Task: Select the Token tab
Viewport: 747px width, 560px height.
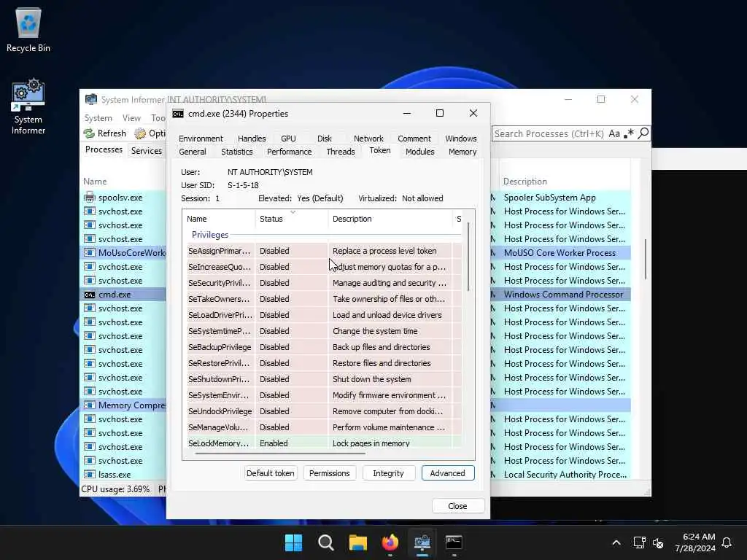Action: [379, 150]
